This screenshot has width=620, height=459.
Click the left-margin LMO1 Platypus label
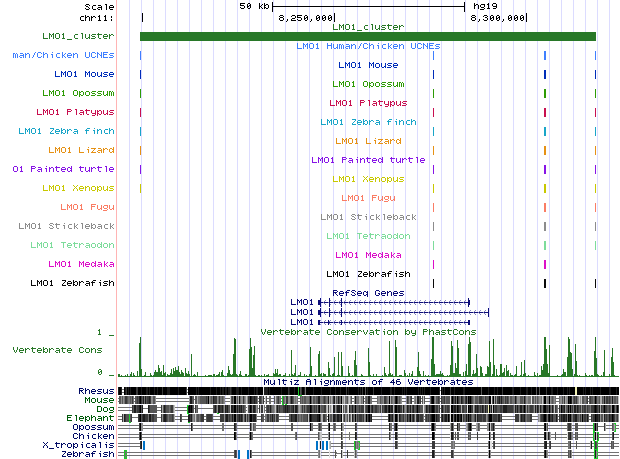75,112
